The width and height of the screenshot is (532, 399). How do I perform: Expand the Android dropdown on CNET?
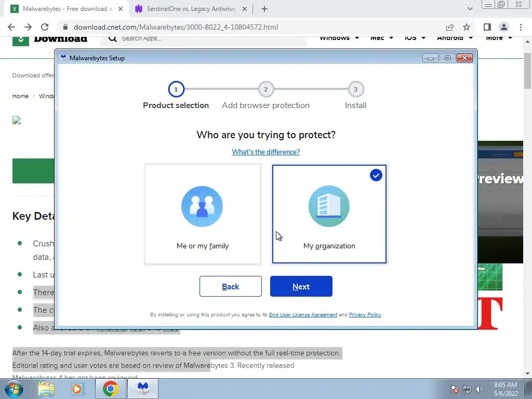pos(455,38)
